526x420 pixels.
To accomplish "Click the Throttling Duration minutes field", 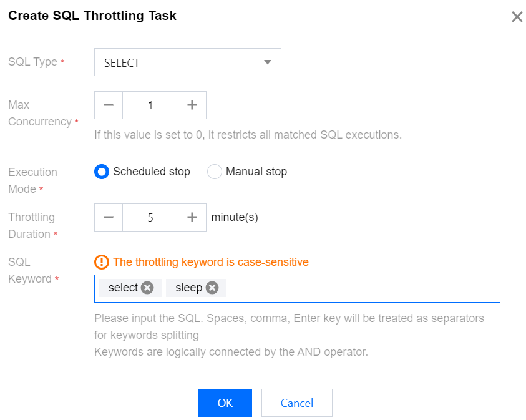I will point(150,217).
